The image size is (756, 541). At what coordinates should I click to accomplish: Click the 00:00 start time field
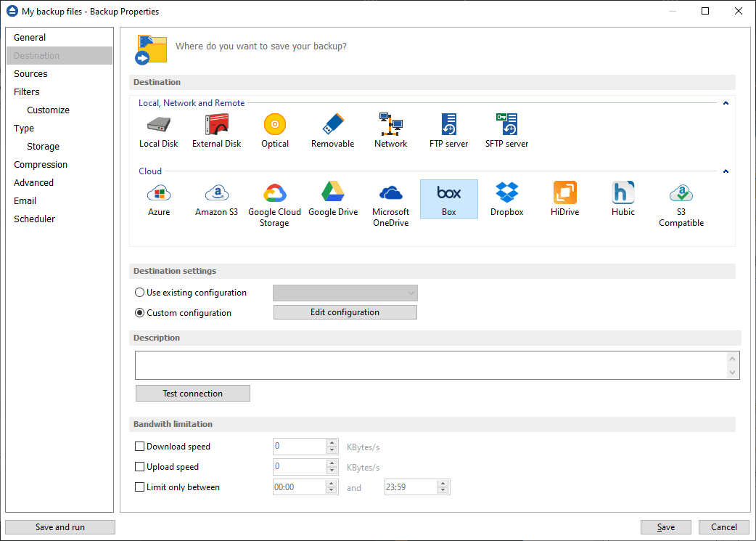tap(300, 487)
